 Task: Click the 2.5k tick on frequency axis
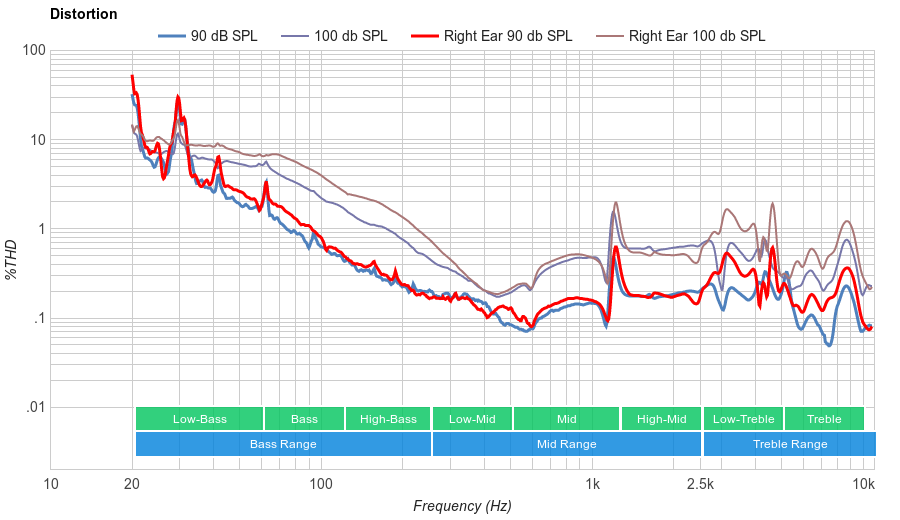(x=701, y=485)
